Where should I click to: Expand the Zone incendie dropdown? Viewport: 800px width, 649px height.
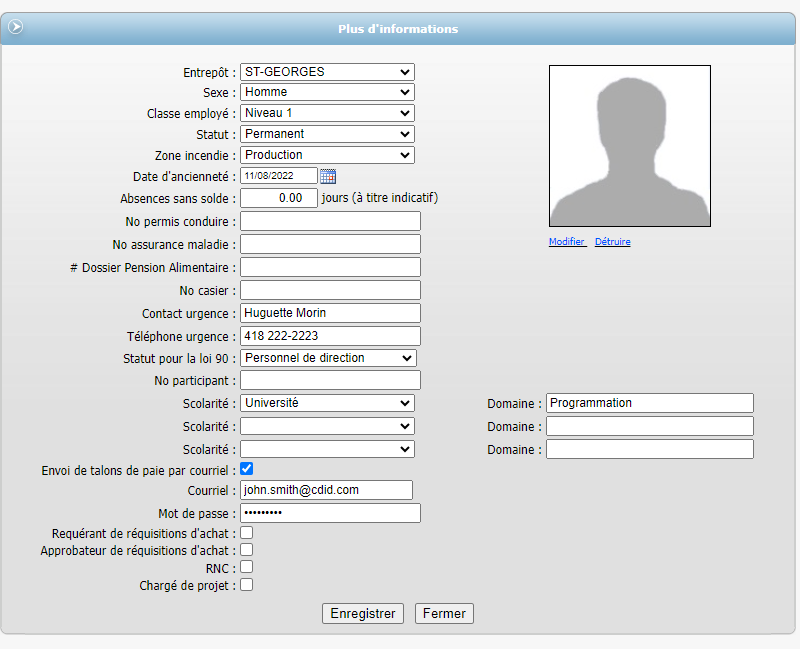[x=328, y=155]
